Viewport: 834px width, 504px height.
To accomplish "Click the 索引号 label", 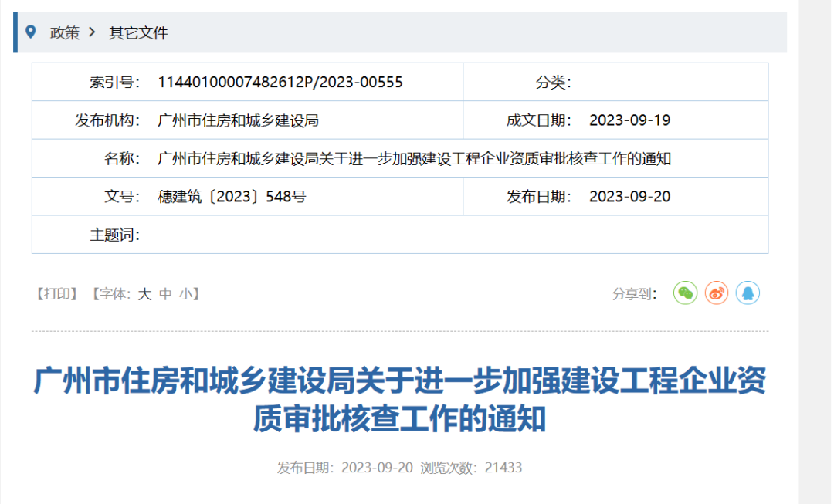I will (x=114, y=83).
